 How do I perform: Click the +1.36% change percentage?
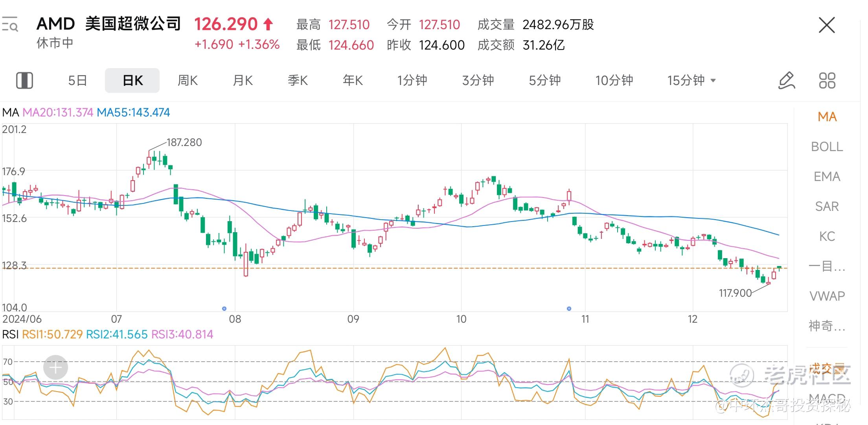click(x=259, y=44)
